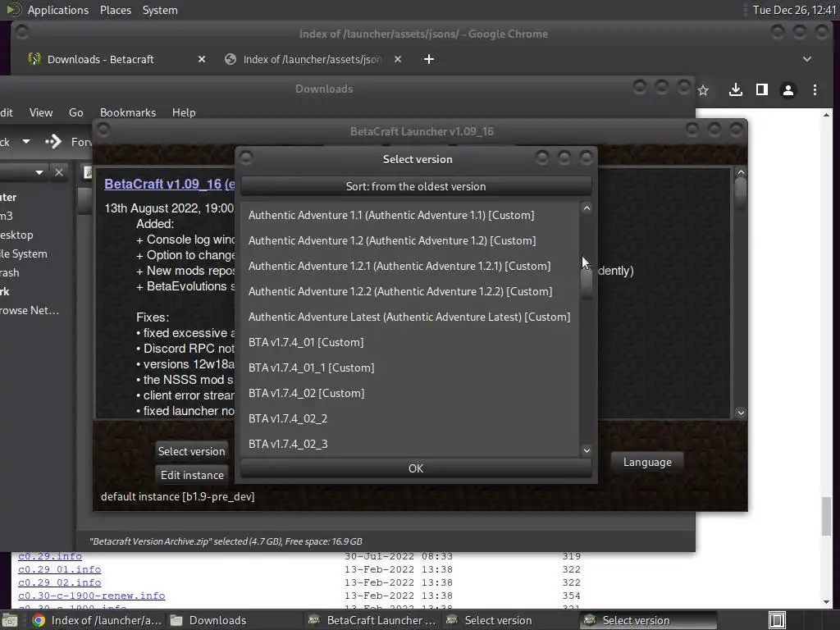Click Edit instance button in launcher
840x630 pixels.
192,475
